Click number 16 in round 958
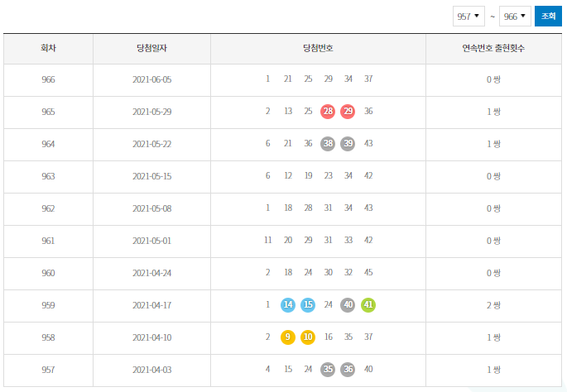This screenshot has height=392, width=567. click(328, 337)
